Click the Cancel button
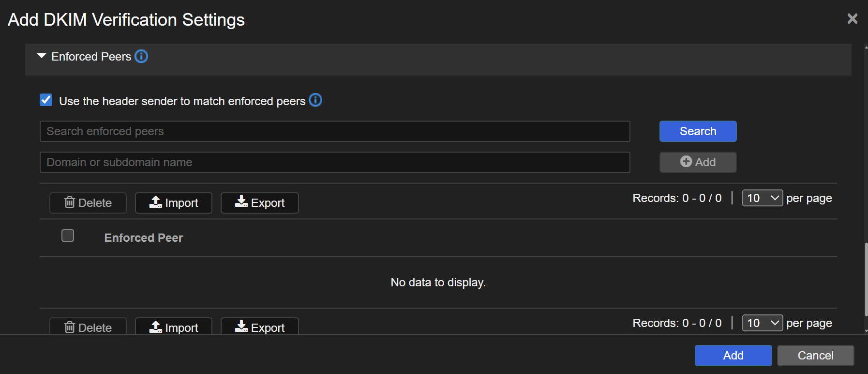868x374 pixels. [815, 356]
